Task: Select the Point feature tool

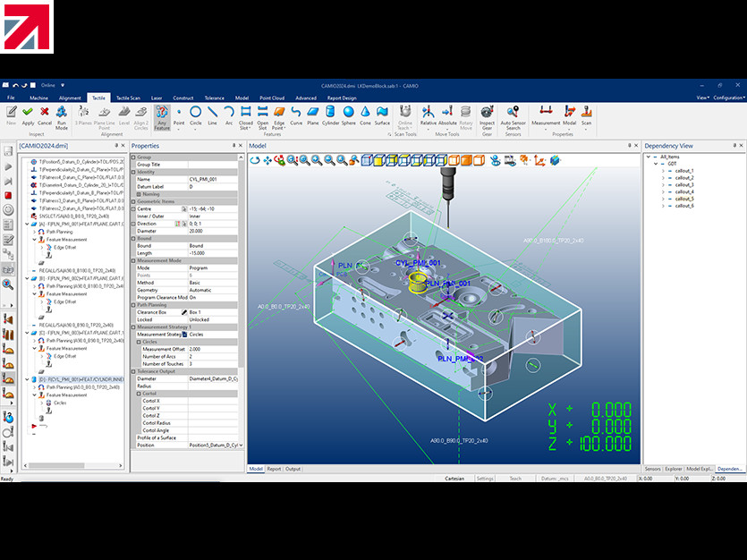Action: (179, 115)
